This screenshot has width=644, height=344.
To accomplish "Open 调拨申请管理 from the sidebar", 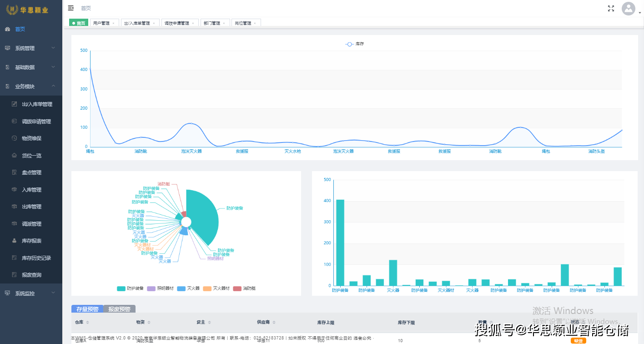I will coord(31,121).
